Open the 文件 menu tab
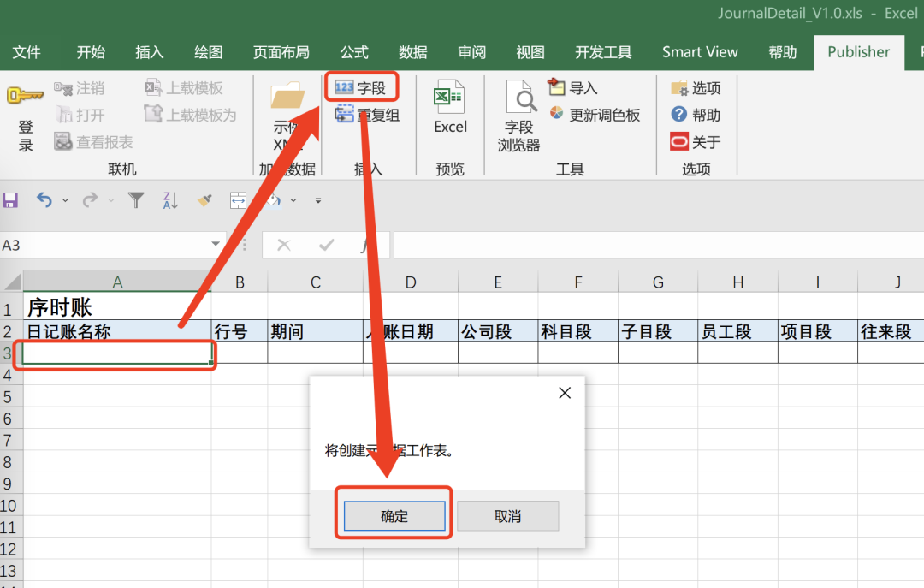This screenshot has width=924, height=588. [27, 52]
